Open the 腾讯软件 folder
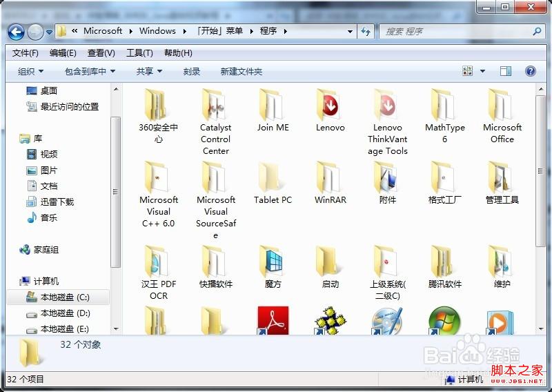 tap(445, 267)
